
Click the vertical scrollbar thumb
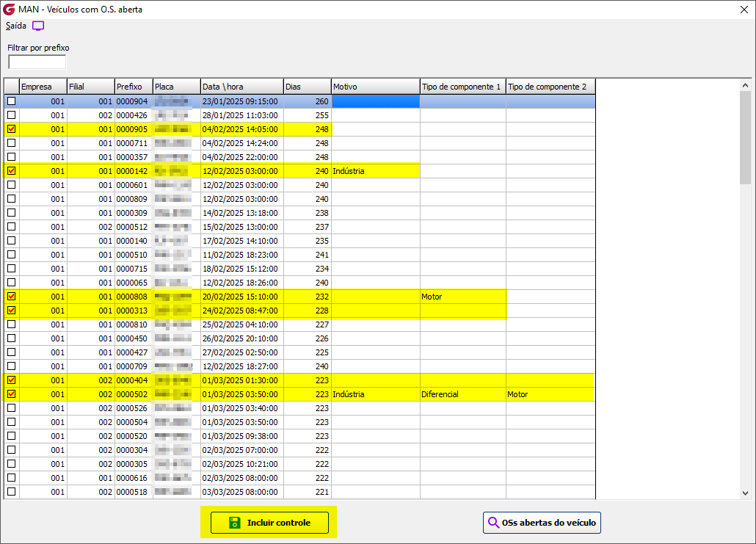(x=746, y=137)
